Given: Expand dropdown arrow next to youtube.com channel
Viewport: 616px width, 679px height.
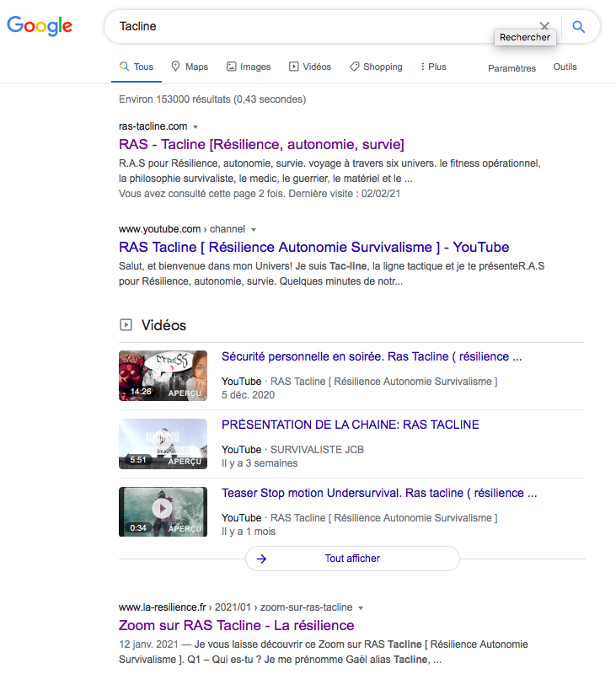Looking at the screenshot, I should pyautogui.click(x=254, y=229).
